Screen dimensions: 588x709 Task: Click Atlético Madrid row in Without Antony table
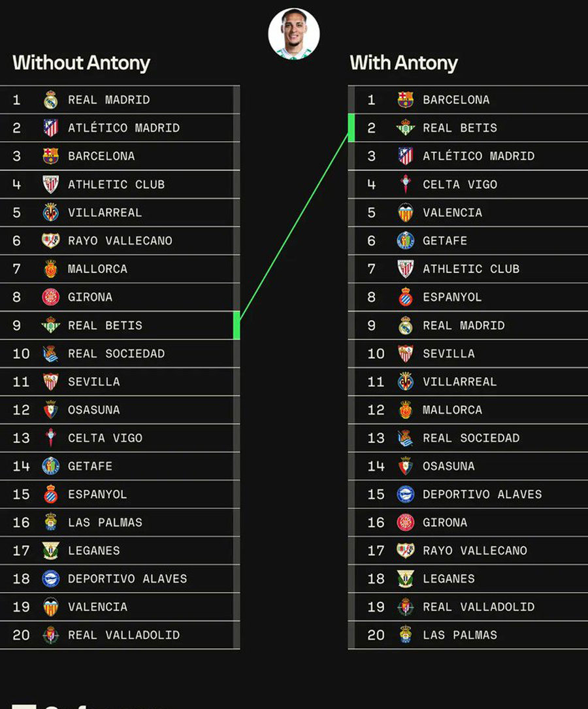120,128
